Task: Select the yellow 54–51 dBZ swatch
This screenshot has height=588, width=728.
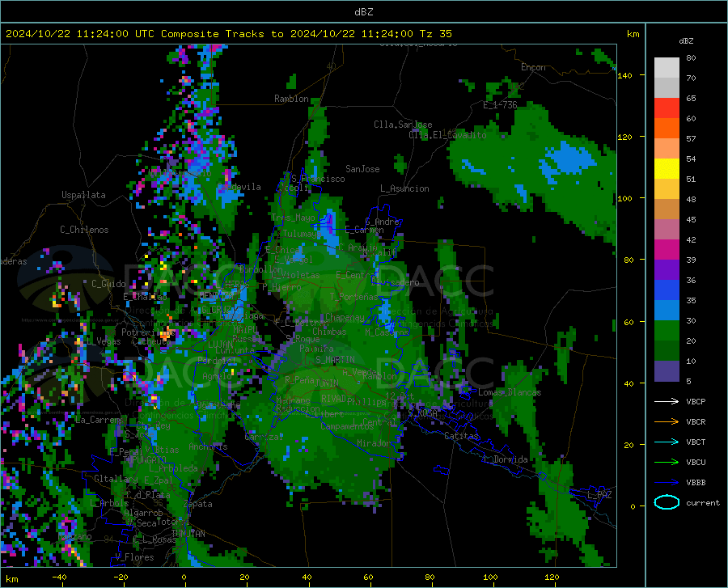Action: pyautogui.click(x=667, y=169)
